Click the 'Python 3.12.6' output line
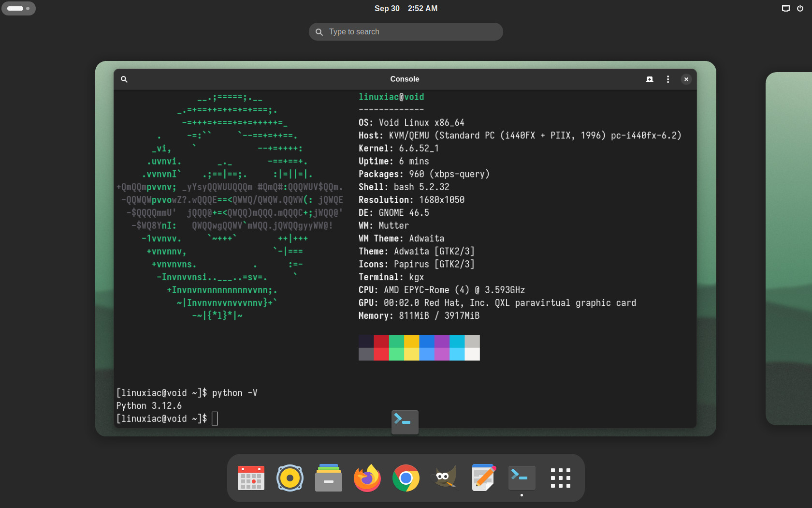 (x=149, y=406)
